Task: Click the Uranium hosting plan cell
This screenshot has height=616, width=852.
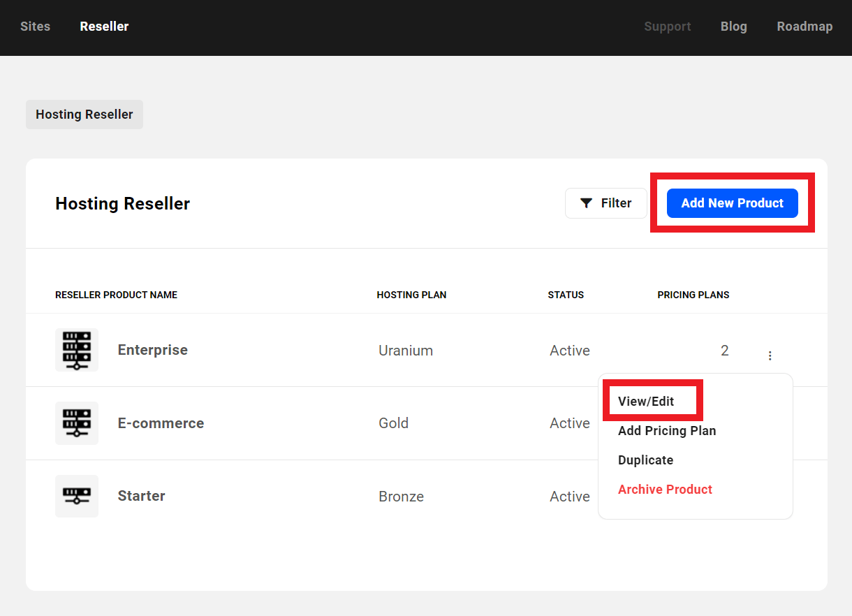Action: pyautogui.click(x=406, y=351)
